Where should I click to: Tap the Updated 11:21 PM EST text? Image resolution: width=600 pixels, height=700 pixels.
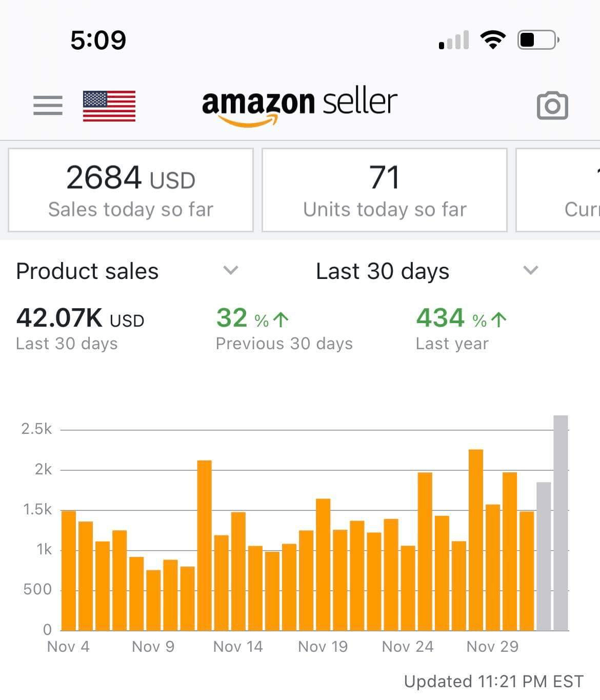point(494,682)
